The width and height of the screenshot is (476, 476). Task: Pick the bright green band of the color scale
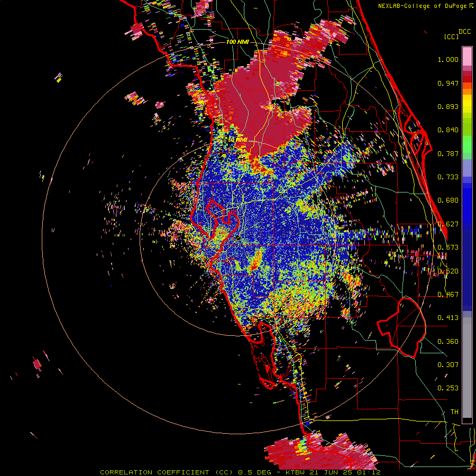tap(467, 143)
